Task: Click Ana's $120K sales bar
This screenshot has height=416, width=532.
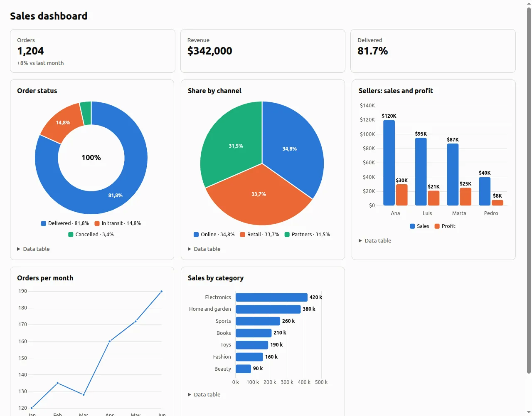Action: (x=389, y=163)
